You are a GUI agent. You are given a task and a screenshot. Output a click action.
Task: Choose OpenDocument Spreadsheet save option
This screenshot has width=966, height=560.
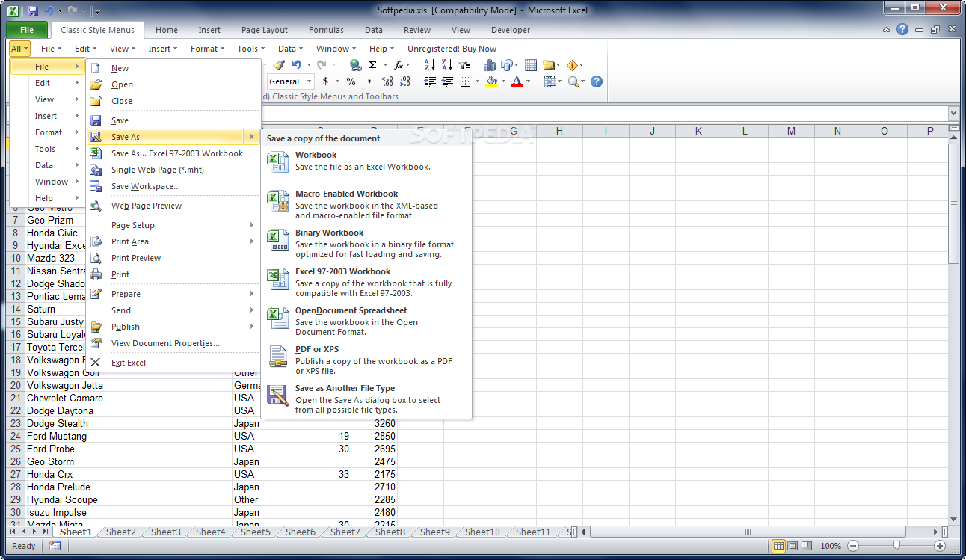tap(366, 321)
